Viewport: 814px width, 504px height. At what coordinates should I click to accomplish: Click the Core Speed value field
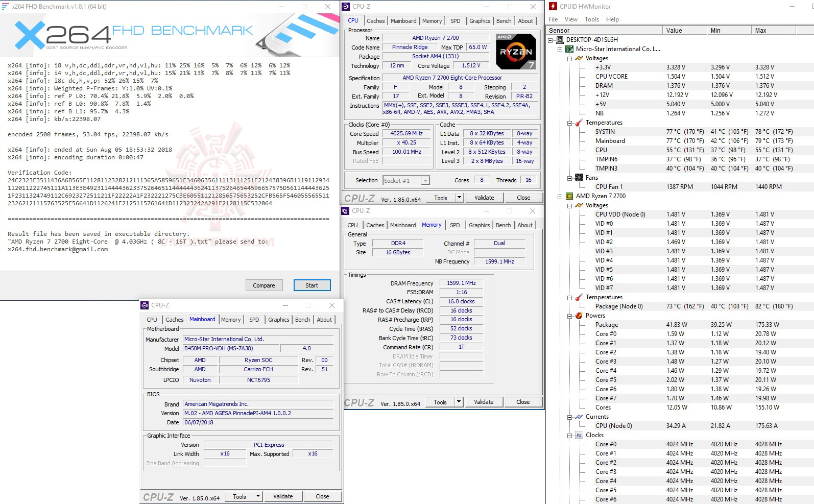[x=406, y=134]
